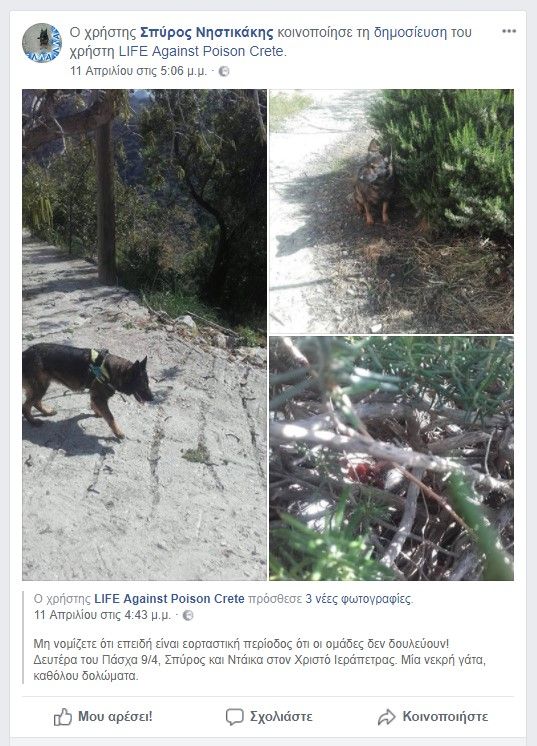The width and height of the screenshot is (537, 746).
Task: Like the post with Μου αρέσει!
Action: 103,717
